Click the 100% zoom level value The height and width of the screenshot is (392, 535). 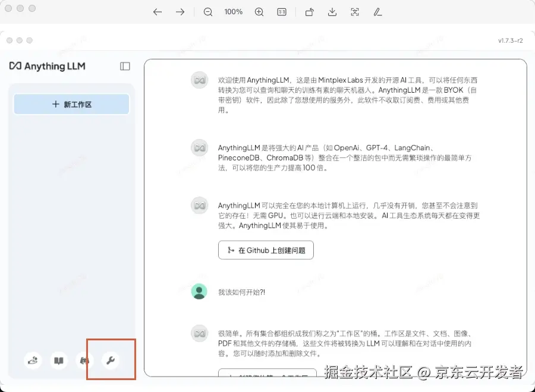[234, 12]
